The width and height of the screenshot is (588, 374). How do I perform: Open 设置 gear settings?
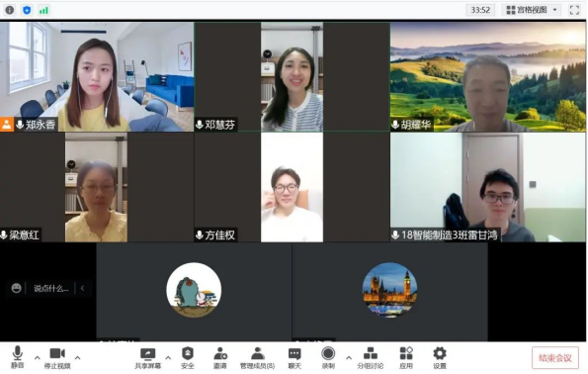(440, 358)
